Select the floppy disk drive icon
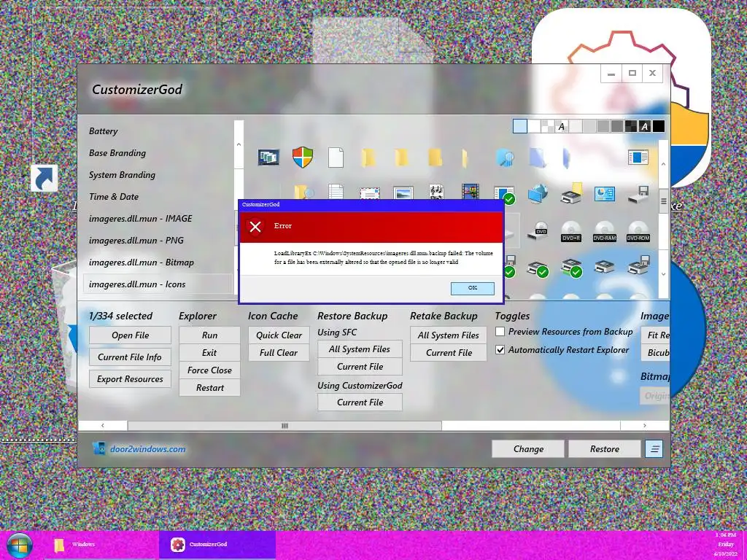Screen dimensions: 747x560 click(638, 195)
